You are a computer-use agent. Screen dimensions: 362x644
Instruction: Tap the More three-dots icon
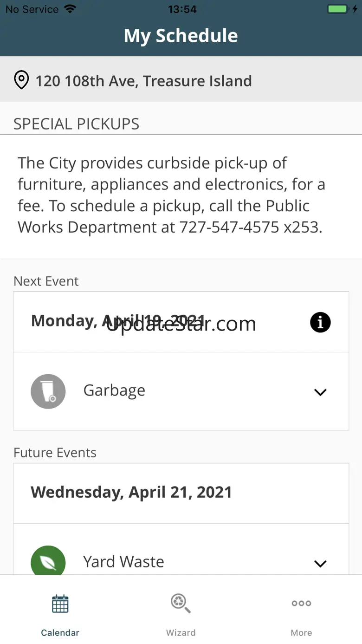click(301, 603)
